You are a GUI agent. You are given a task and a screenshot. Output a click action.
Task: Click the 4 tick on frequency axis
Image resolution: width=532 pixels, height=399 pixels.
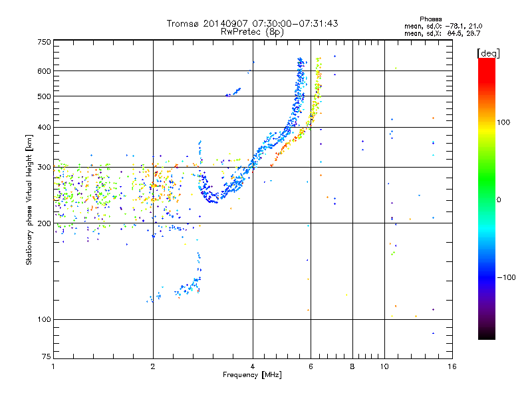pos(253,366)
